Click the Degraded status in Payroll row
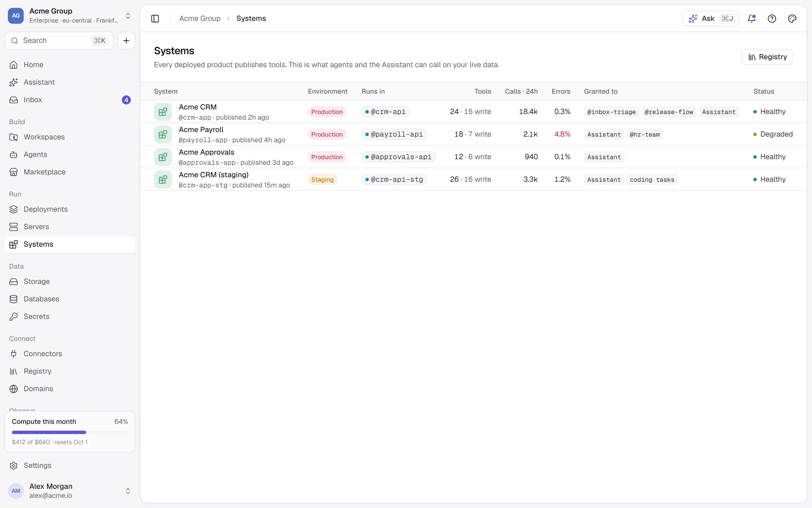This screenshot has width=812, height=508. pos(773,134)
